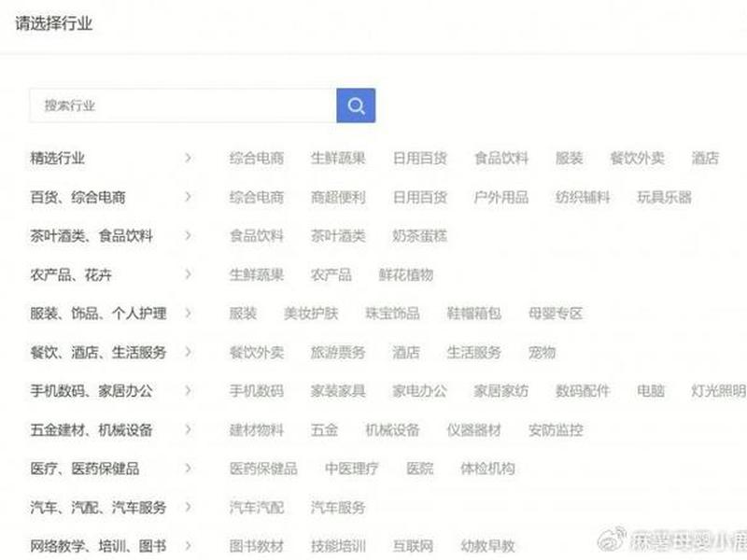Select the 手机数码、家居办公 category
The height and width of the screenshot is (560, 747).
coord(92,390)
